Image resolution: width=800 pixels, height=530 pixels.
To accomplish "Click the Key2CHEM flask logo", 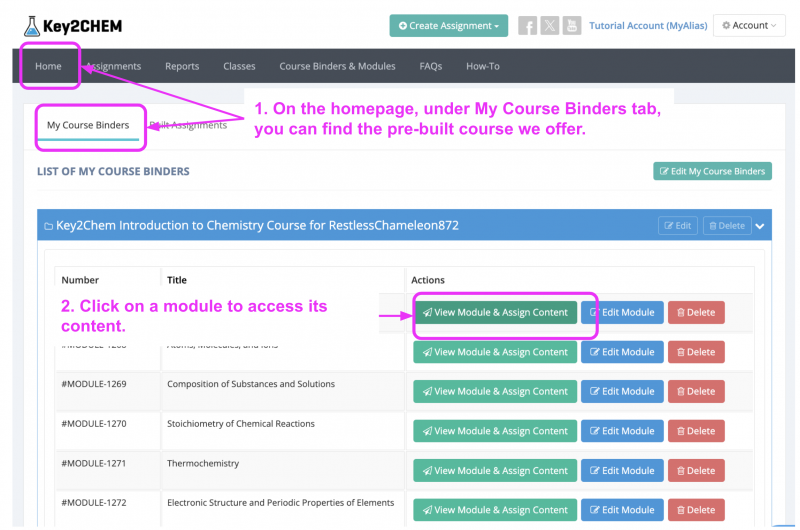I will click(32, 25).
